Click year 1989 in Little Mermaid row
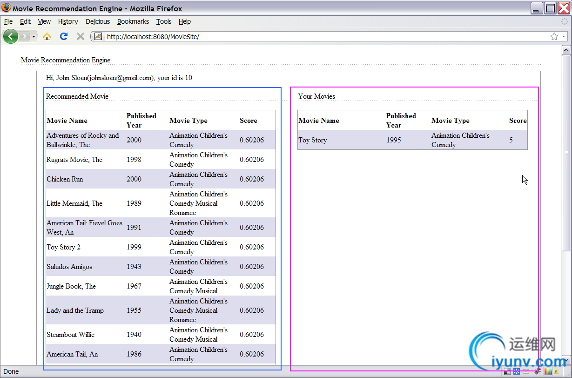572x378 pixels. [x=134, y=203]
